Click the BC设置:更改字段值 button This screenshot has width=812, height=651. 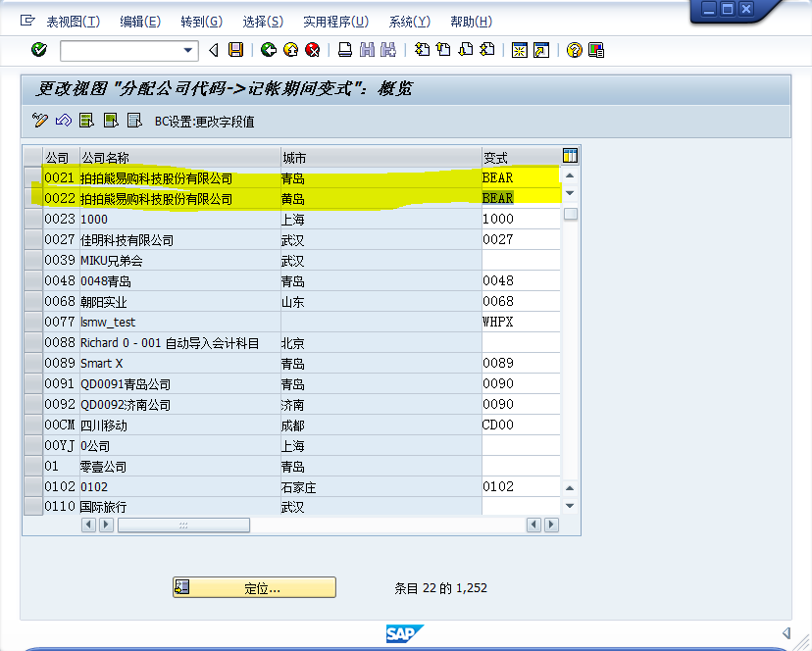pos(205,122)
